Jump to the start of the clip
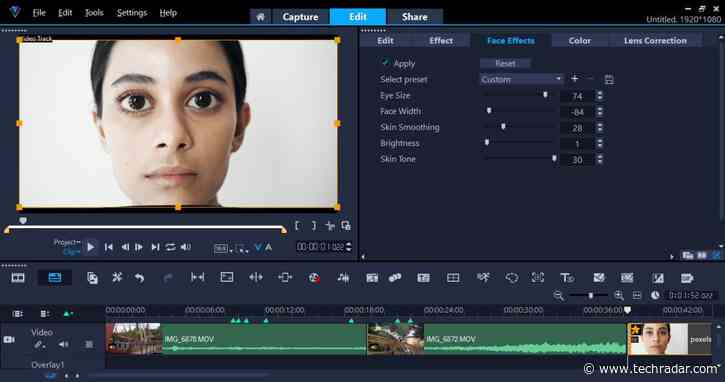The image size is (725, 382). (x=109, y=247)
